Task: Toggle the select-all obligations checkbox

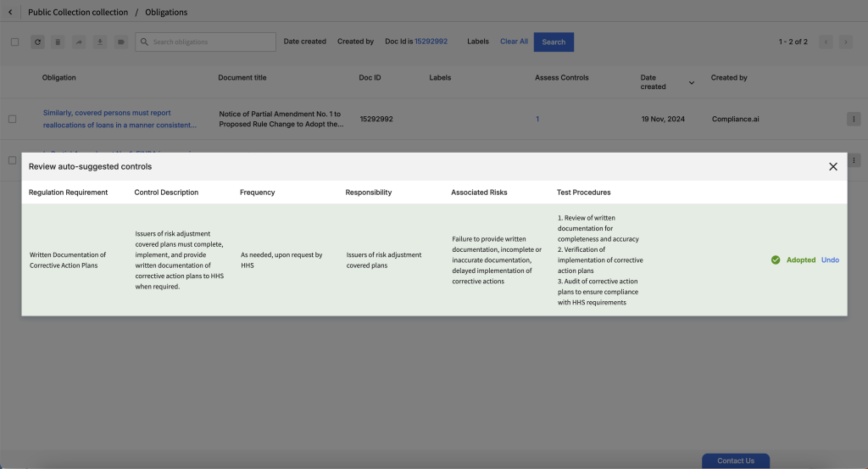Action: [14, 42]
